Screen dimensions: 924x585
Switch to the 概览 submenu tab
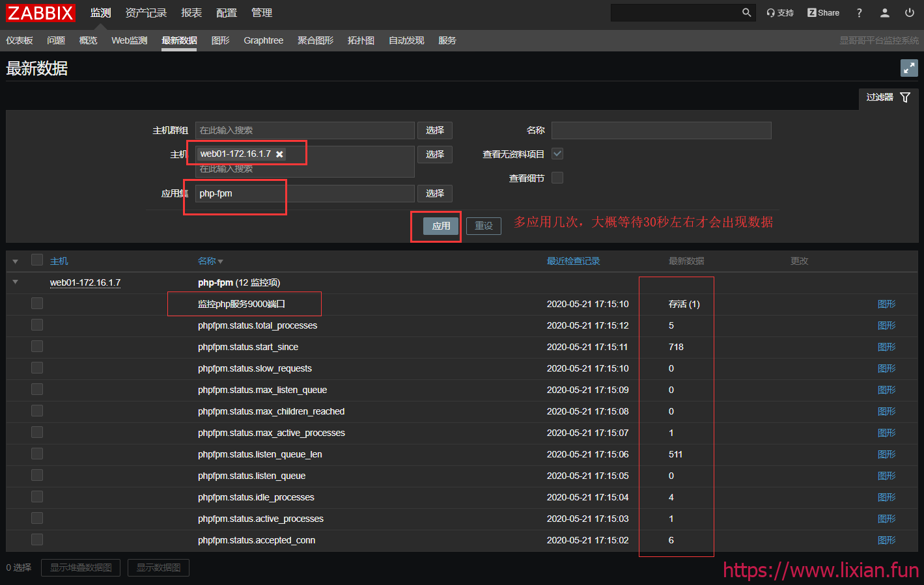pos(88,40)
